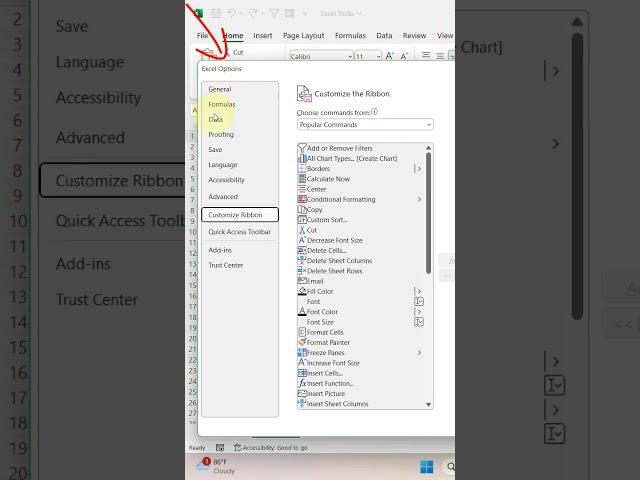Switch to the Review ribbon tab
This screenshot has height=480, width=640.
(414, 36)
